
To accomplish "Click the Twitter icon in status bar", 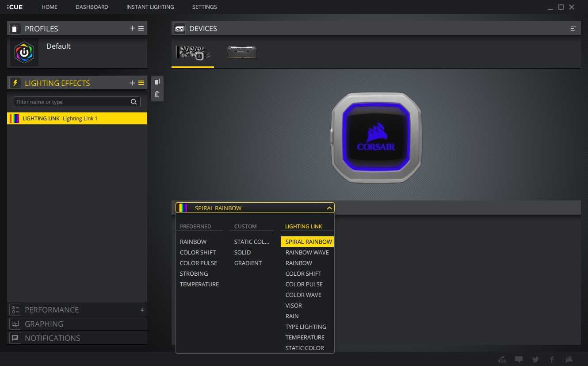I will pyautogui.click(x=535, y=359).
